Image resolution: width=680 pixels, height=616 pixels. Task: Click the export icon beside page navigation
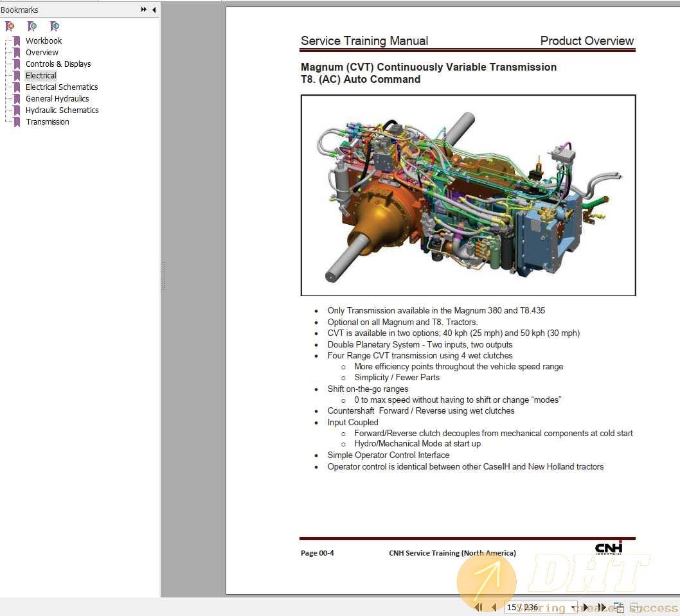(619, 606)
